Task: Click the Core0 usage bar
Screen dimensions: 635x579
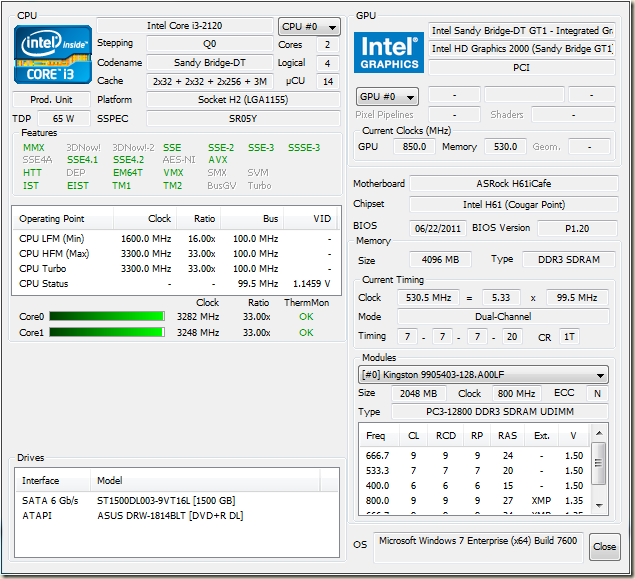Action: click(106, 317)
